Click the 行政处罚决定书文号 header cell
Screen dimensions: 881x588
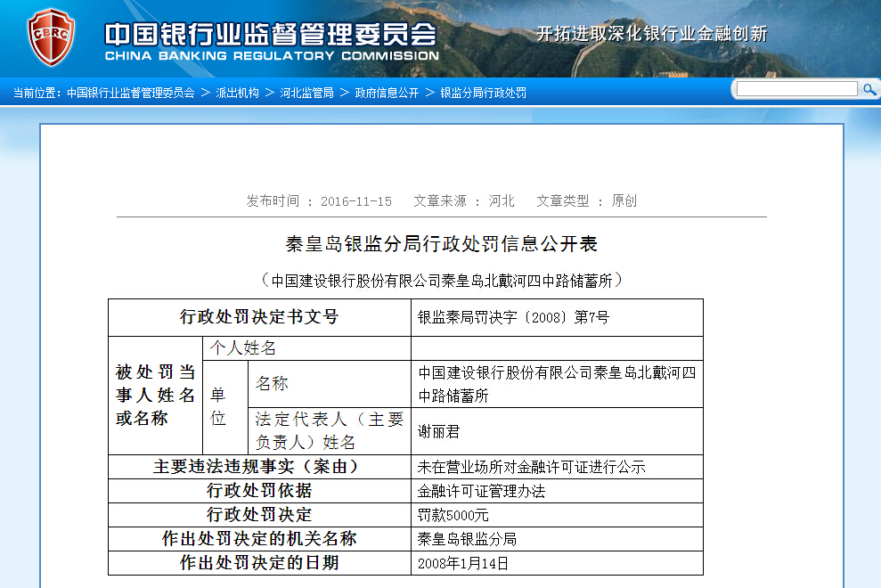click(259, 318)
